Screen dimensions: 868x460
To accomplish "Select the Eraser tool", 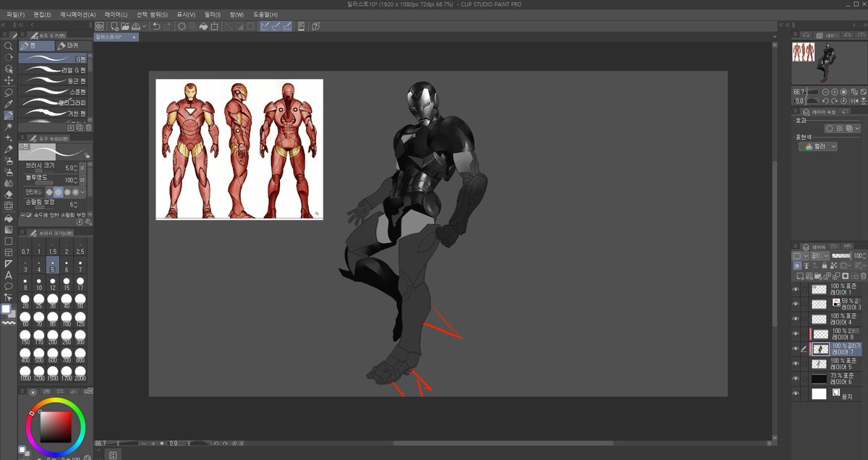I will pyautogui.click(x=9, y=195).
